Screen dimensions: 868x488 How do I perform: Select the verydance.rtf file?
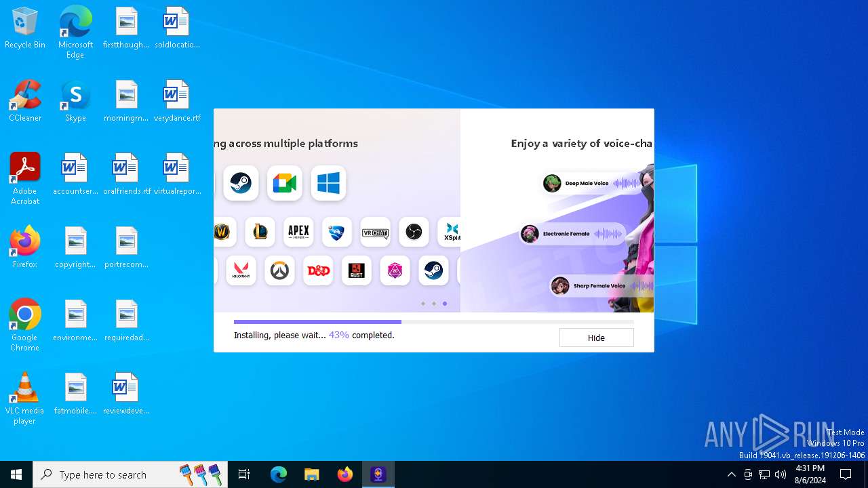coord(177,102)
